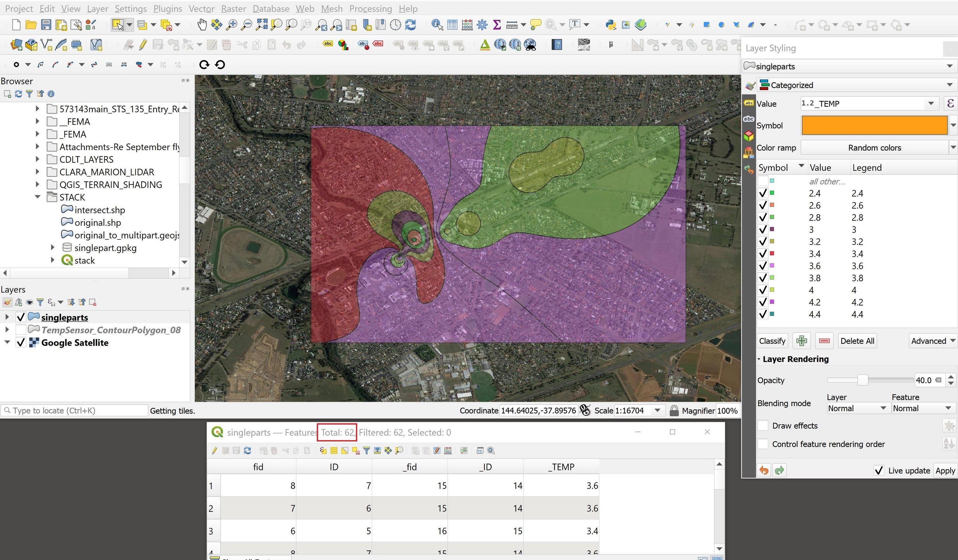Click the Zoom Out magnifier tool
958x560 pixels.
coord(246,25)
